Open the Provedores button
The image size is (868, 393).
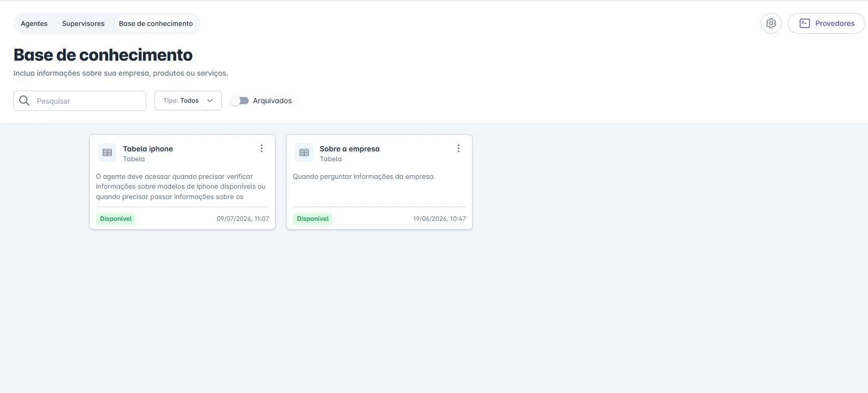click(x=827, y=23)
